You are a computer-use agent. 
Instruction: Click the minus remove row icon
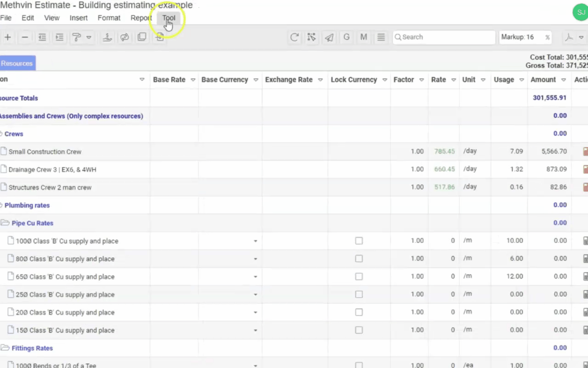pyautogui.click(x=25, y=37)
